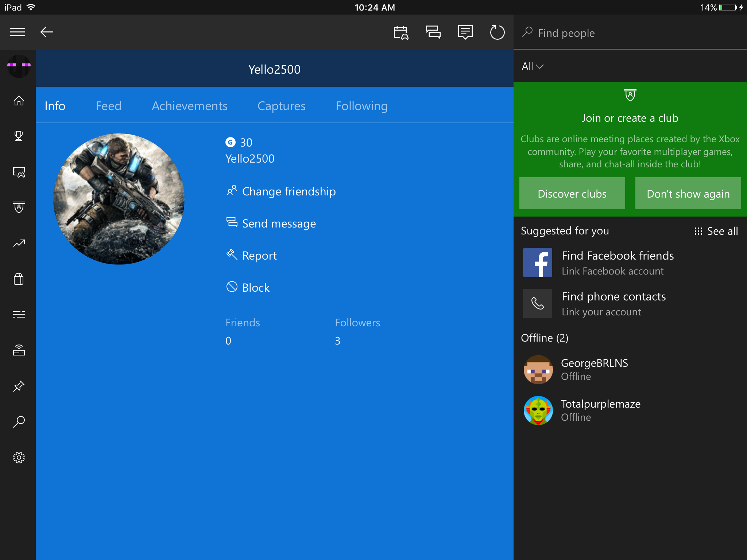Click the Facebook logo icon

click(x=538, y=262)
